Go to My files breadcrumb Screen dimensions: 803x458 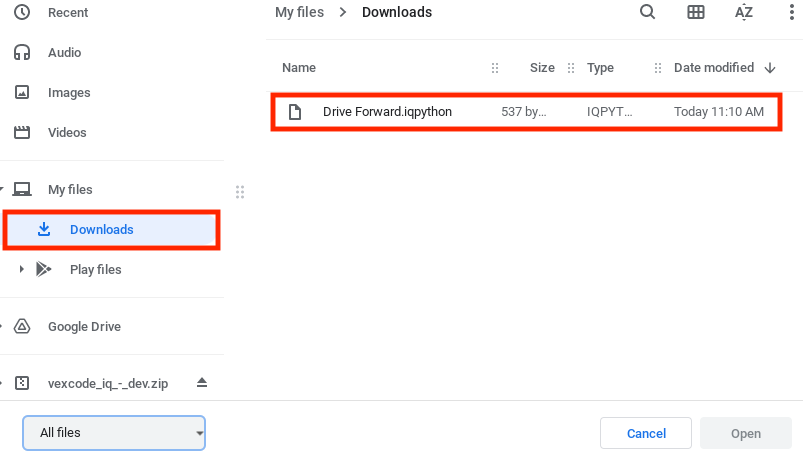pos(300,12)
